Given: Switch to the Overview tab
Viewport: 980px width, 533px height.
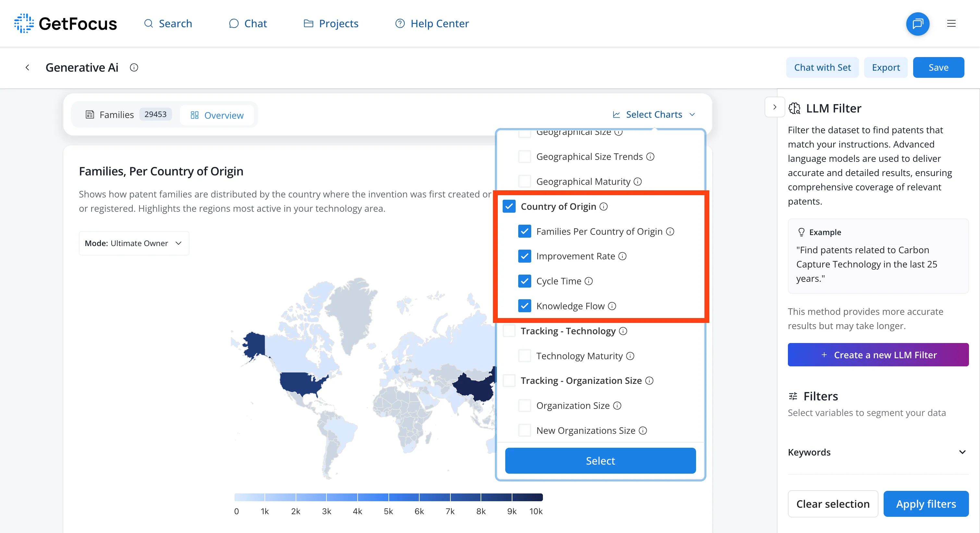Looking at the screenshot, I should [x=217, y=115].
